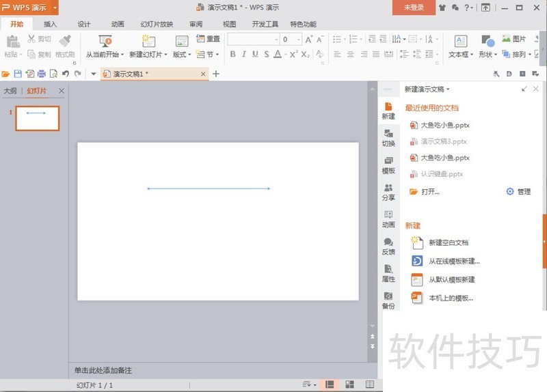Click the bullet list icon
547x392 pixels.
click(336, 39)
